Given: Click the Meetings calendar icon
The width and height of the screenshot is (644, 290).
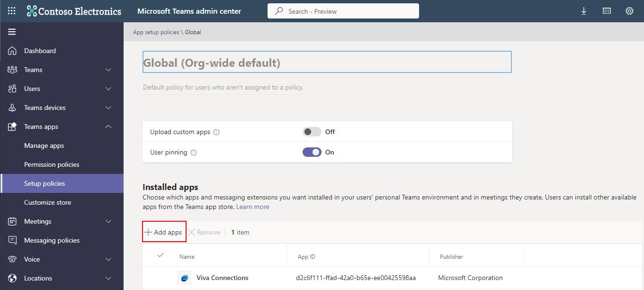Looking at the screenshot, I should [12, 221].
